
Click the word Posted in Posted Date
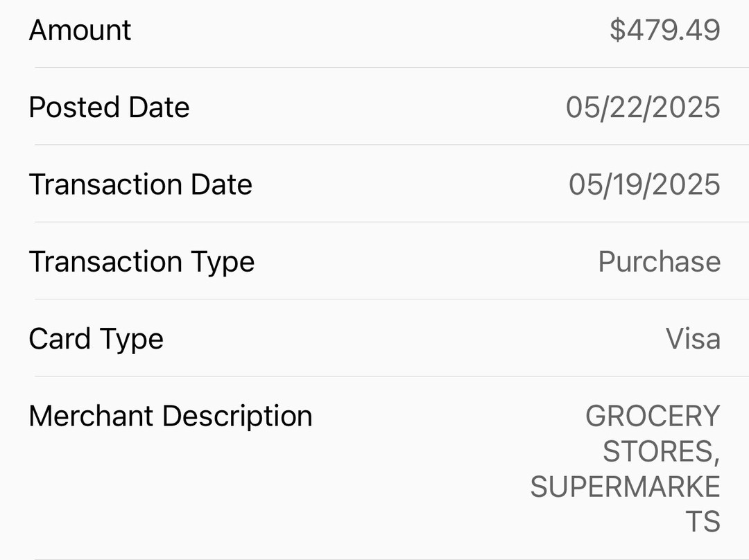(74, 107)
